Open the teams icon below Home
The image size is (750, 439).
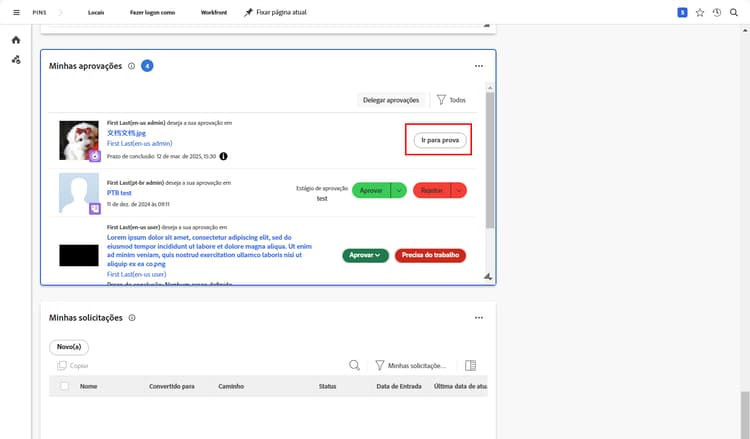click(16, 60)
